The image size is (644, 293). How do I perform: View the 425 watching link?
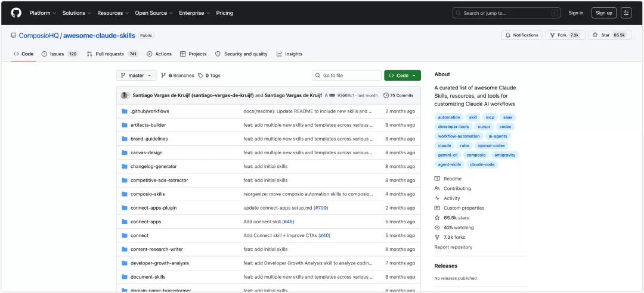454,227
